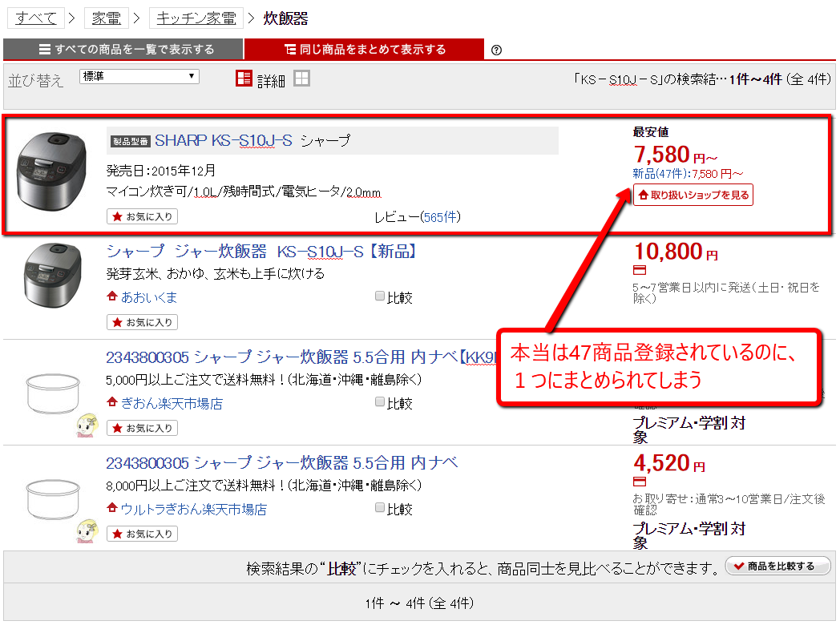
Task: Select すべての商品を一覧で表示する tab
Action: click(x=123, y=49)
